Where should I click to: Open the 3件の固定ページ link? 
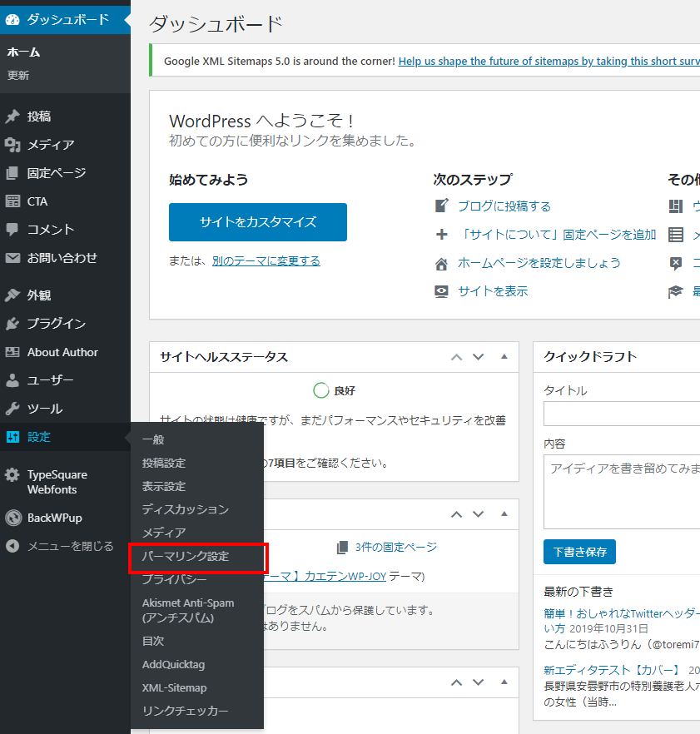click(x=396, y=547)
